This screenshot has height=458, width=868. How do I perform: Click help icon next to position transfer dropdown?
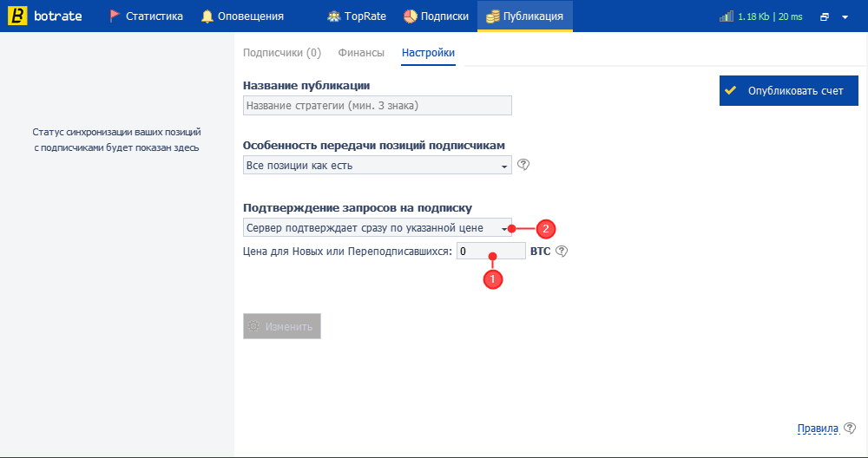[523, 165]
